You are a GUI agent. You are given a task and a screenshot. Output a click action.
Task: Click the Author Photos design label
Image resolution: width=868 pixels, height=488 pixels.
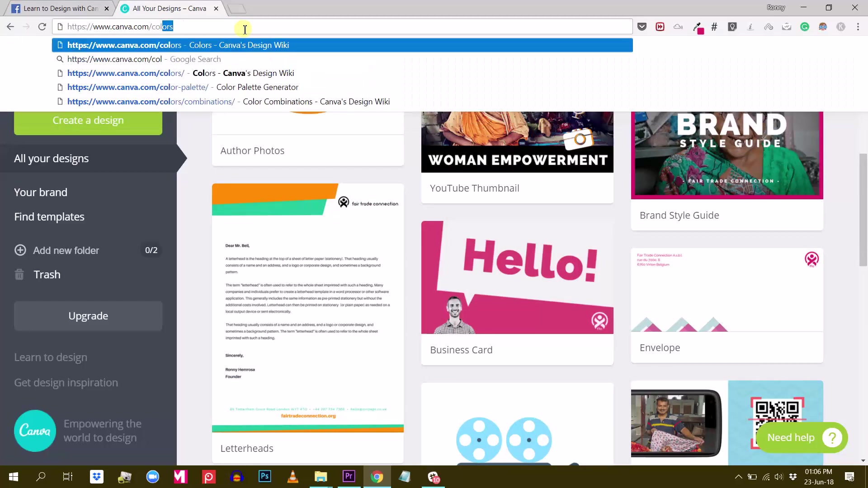[x=252, y=150]
